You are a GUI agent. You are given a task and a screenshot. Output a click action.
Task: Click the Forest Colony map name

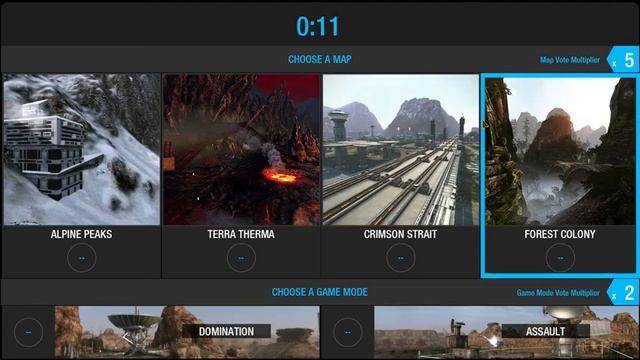pyautogui.click(x=560, y=234)
